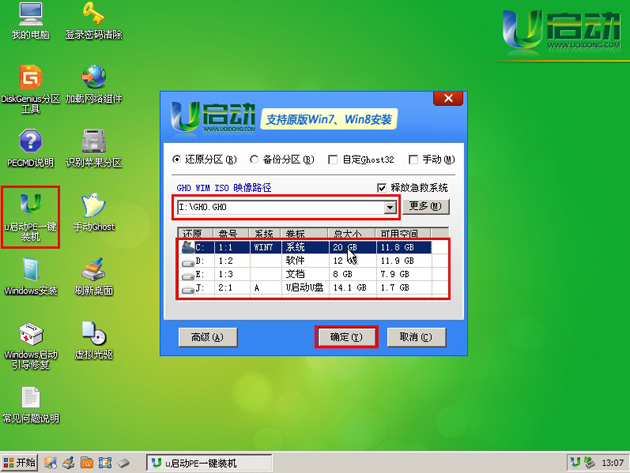The width and height of the screenshot is (630, 473).
Task: Click the 卷标 column header
Action: click(304, 233)
